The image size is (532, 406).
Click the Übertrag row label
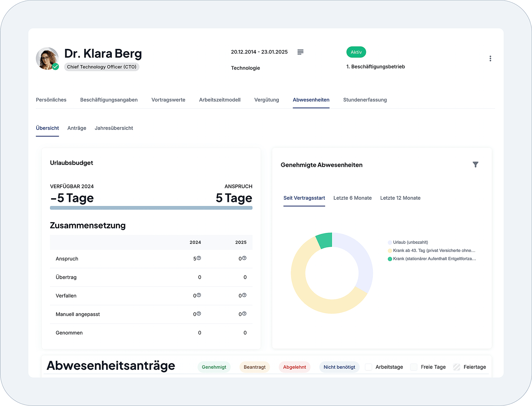coord(66,277)
